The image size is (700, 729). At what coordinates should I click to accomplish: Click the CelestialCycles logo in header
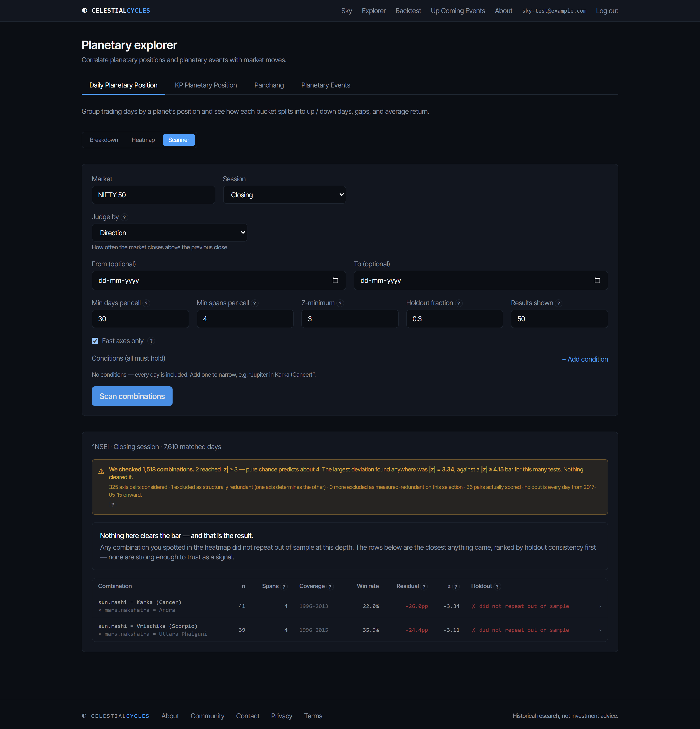(116, 10)
